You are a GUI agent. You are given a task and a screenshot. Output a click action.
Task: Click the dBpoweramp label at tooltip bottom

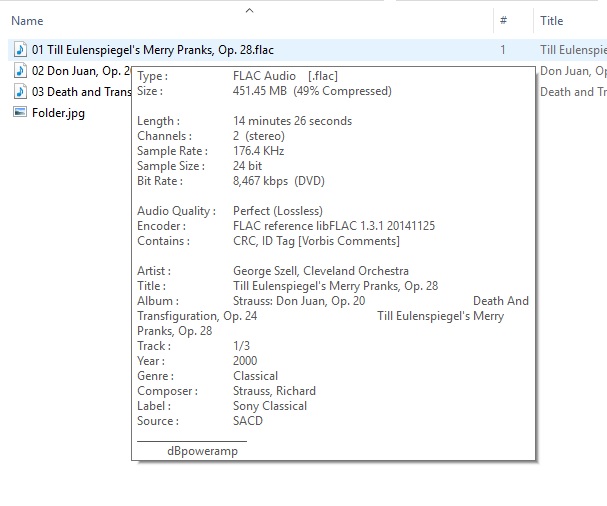click(x=202, y=451)
